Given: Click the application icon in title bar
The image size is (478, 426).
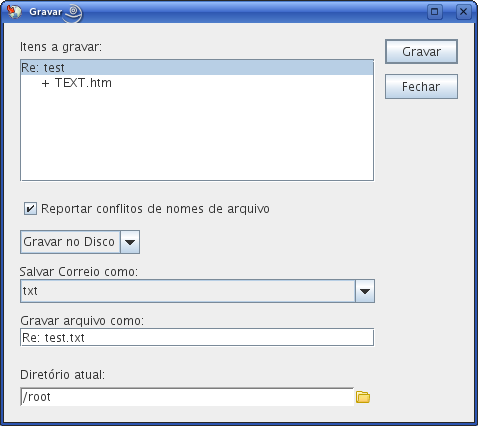Looking at the screenshot, I should (14, 12).
